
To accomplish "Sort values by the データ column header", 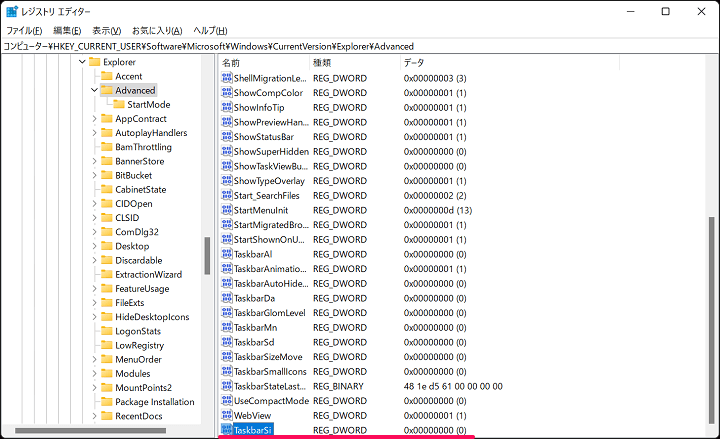I will 510,63.
